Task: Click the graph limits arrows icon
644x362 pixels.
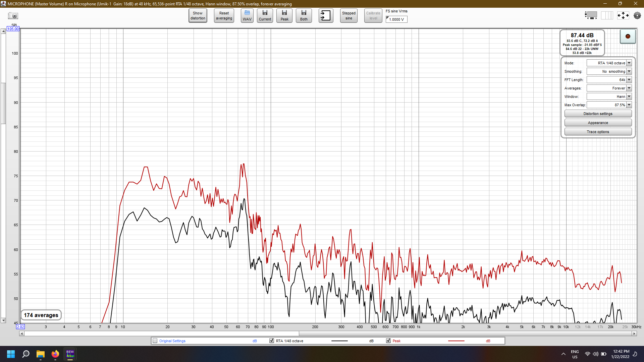Action: tap(623, 15)
